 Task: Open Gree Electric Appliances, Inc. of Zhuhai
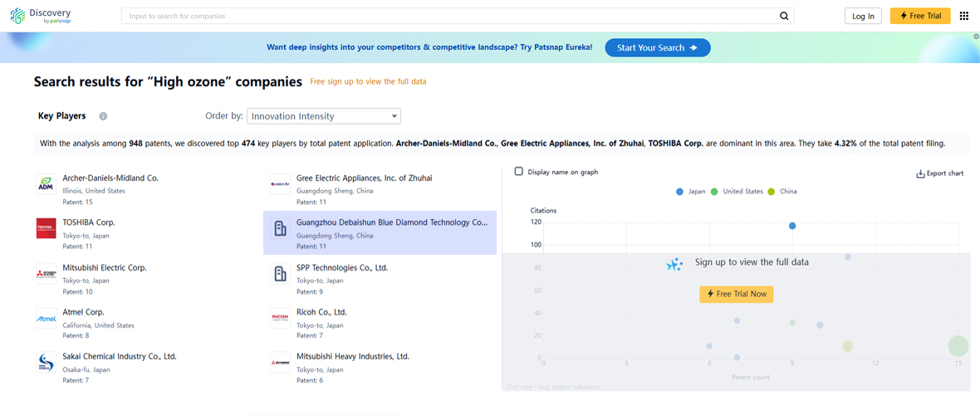click(365, 178)
